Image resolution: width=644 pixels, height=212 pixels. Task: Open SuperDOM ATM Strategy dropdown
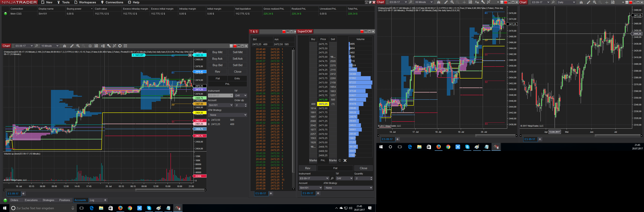click(348, 188)
